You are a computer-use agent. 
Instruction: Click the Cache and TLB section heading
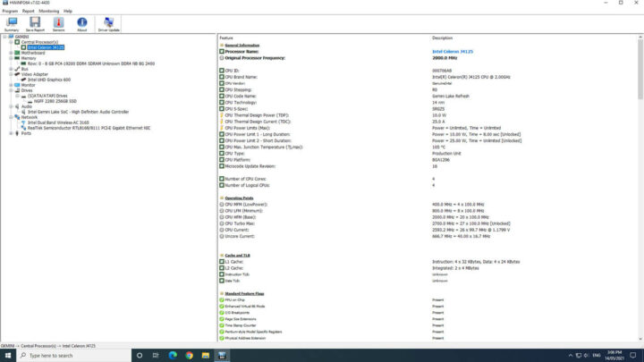pyautogui.click(x=237, y=256)
